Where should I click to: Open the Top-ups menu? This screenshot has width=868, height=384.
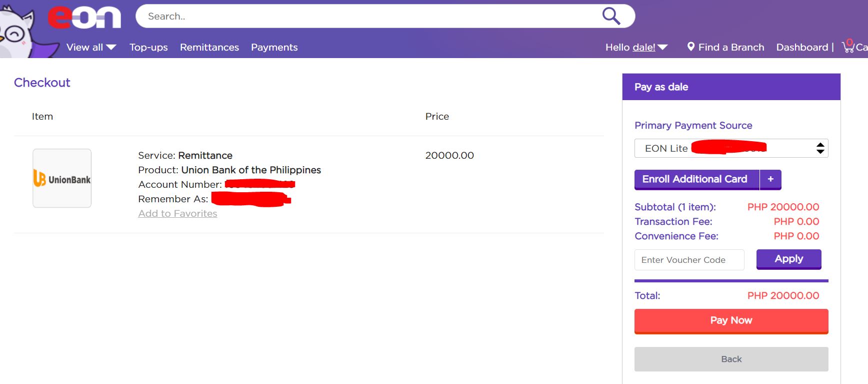148,47
